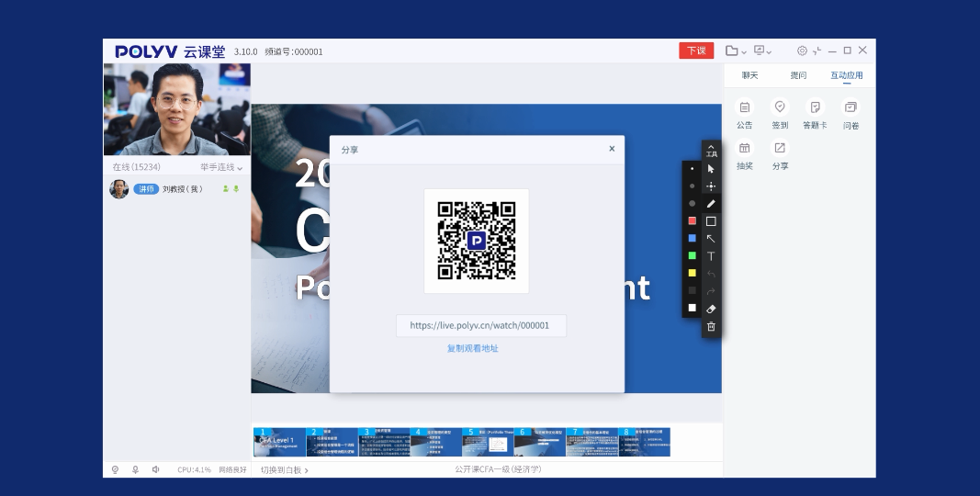Viewport: 980px width, 496px height.
Task: Pick the eraser tool
Action: coord(711,309)
